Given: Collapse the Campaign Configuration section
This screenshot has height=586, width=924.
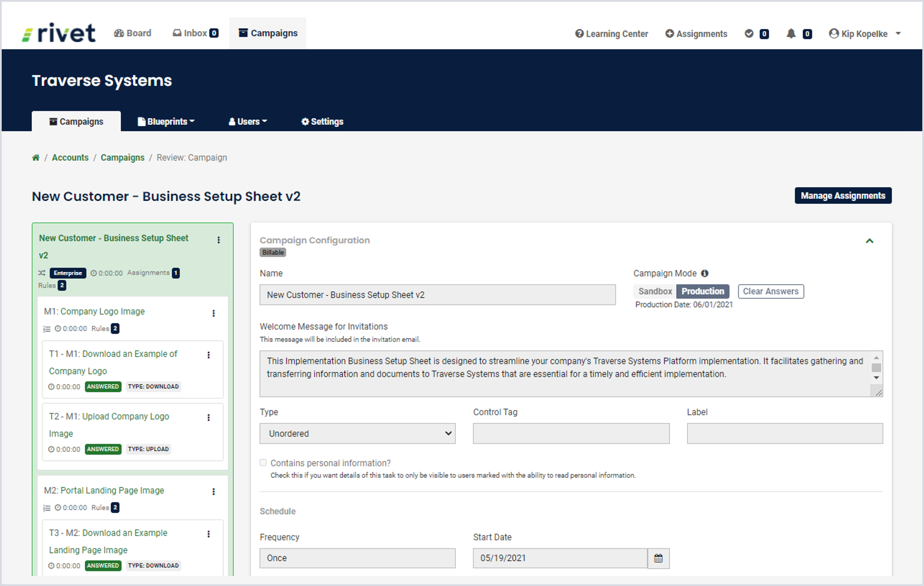Looking at the screenshot, I should [870, 241].
